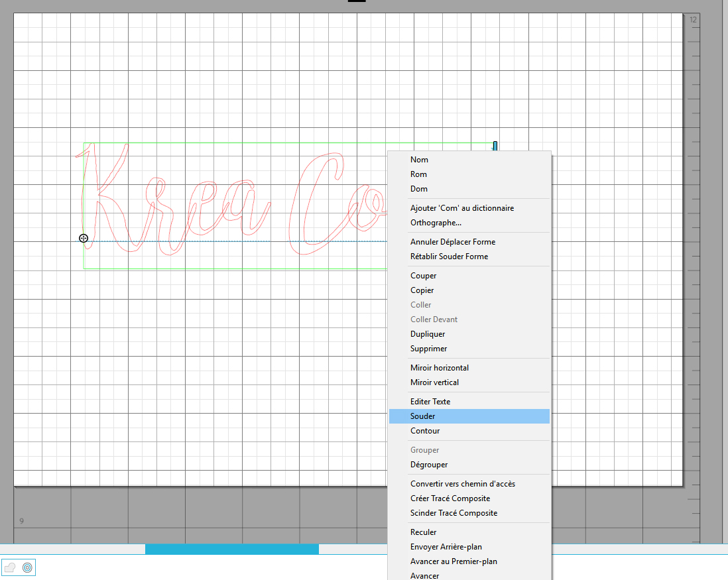
Task: Select 'Dégrouper' to ungroup letters
Action: click(429, 465)
